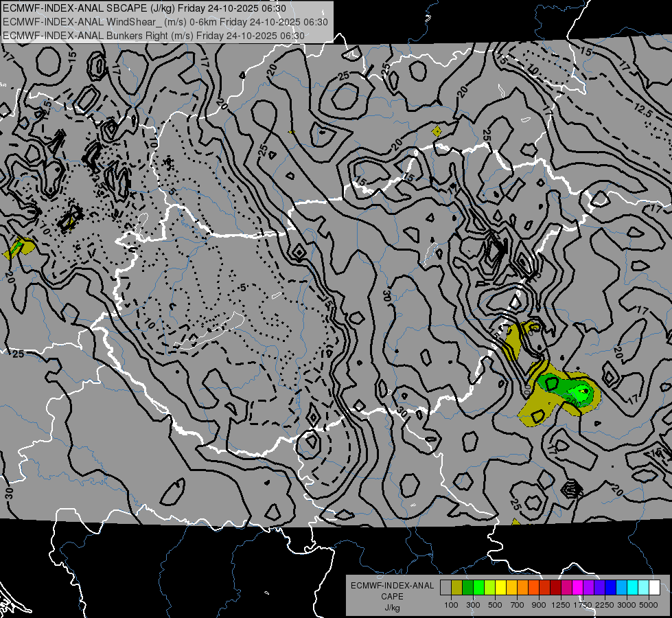This screenshot has height=618, width=672.
Task: Click the legend value 3000
Action: click(x=627, y=605)
